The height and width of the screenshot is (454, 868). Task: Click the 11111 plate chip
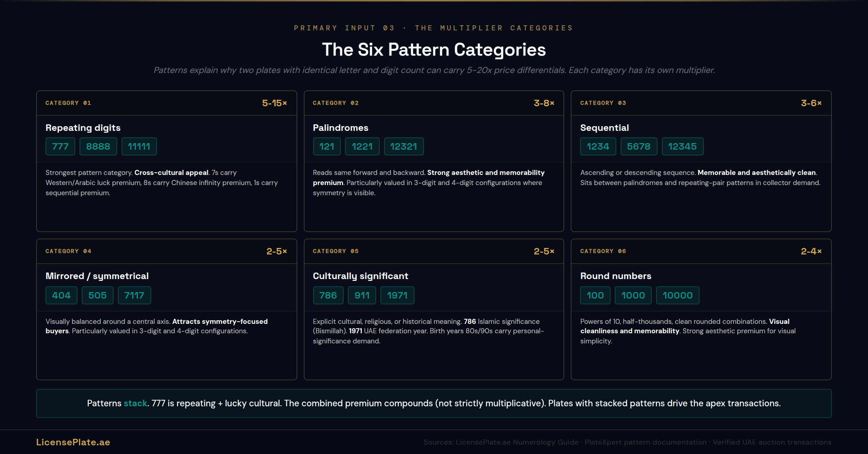pos(139,146)
